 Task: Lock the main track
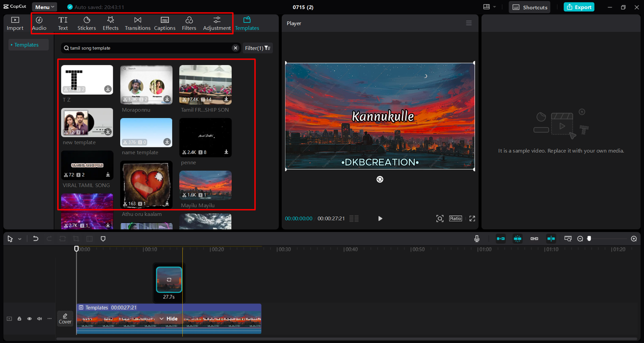[19, 319]
